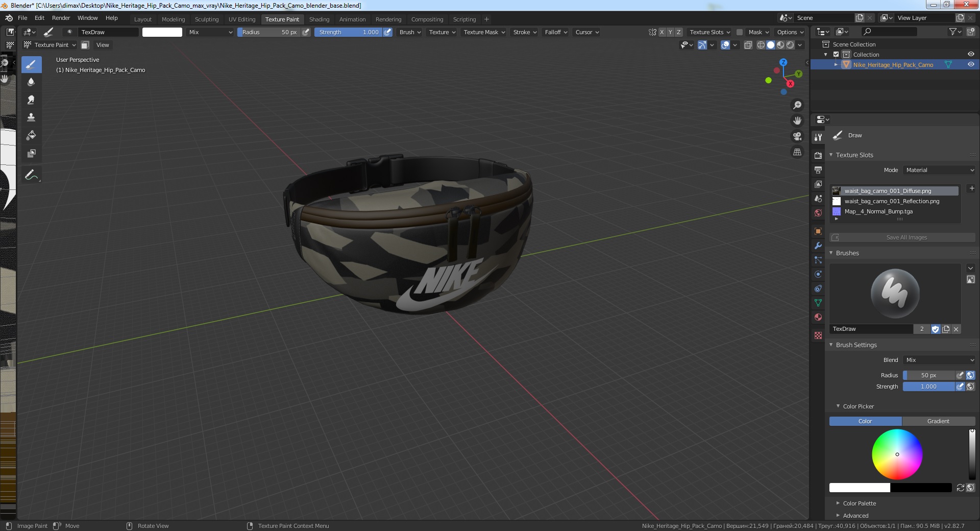Open the Texture properties tab
This screenshot has width=980, height=531.
pyautogui.click(x=818, y=335)
